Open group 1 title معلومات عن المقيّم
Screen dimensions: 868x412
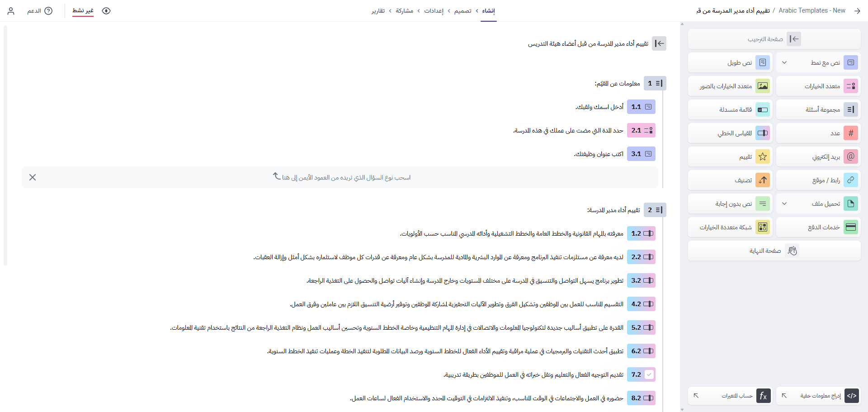click(617, 83)
